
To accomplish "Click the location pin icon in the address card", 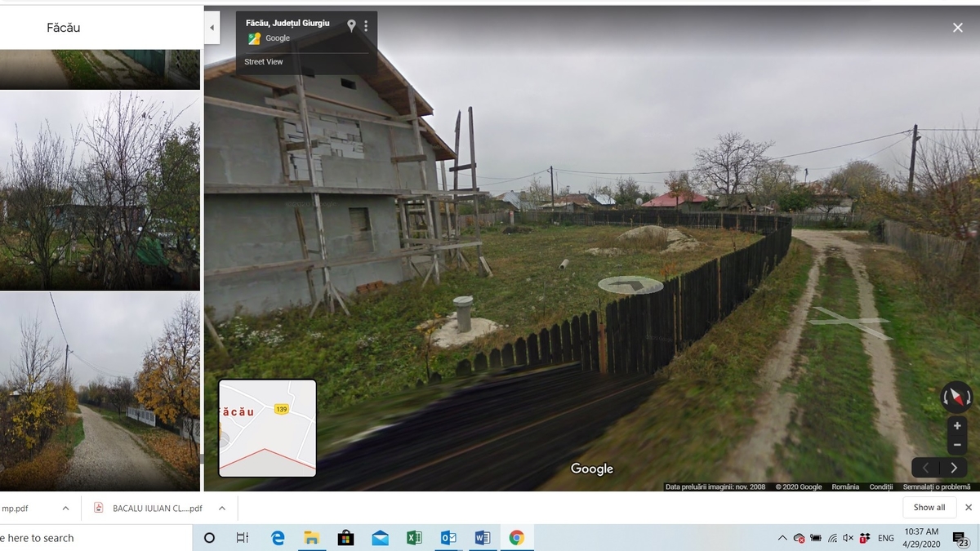I will [x=351, y=26].
